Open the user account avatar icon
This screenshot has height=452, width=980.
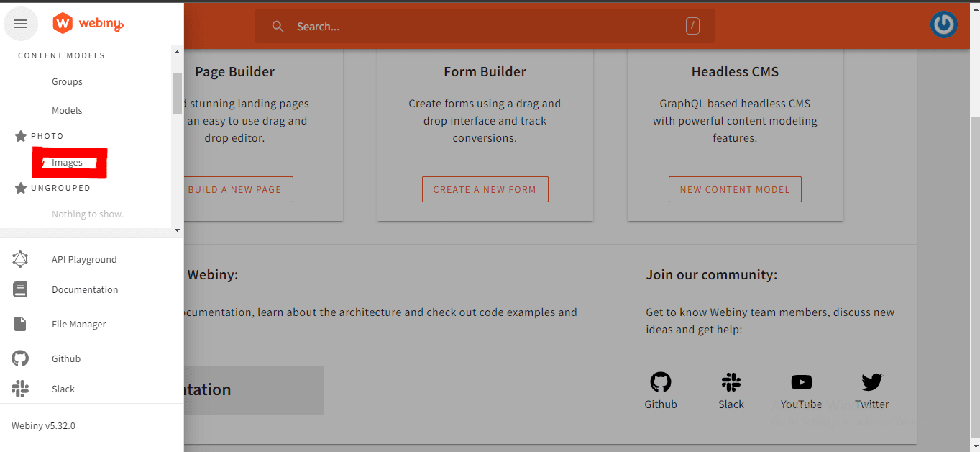(x=943, y=25)
